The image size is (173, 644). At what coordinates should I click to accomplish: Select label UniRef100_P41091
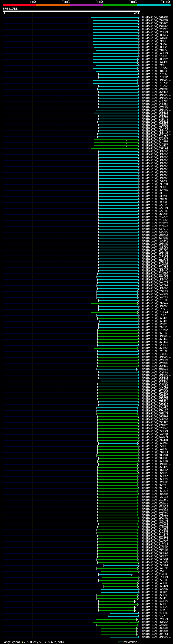155,256
